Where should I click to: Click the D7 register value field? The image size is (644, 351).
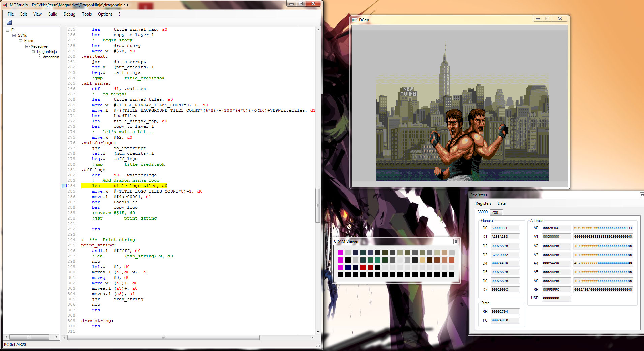505,290
